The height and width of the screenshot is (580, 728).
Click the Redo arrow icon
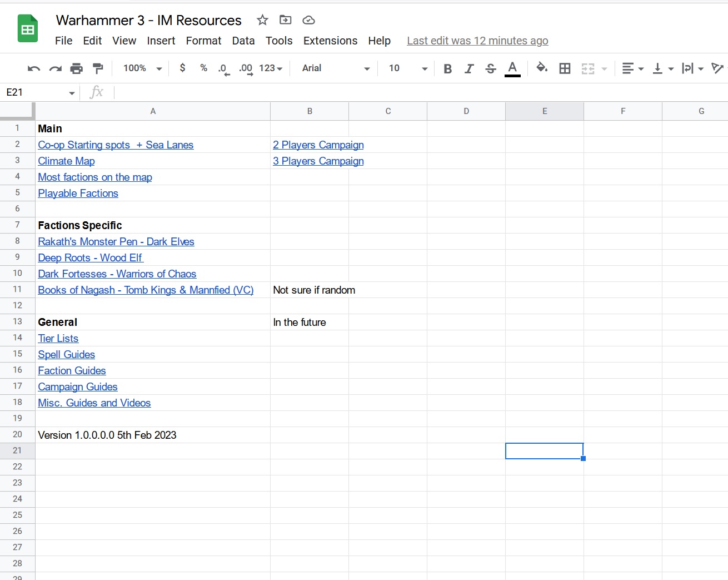(55, 68)
